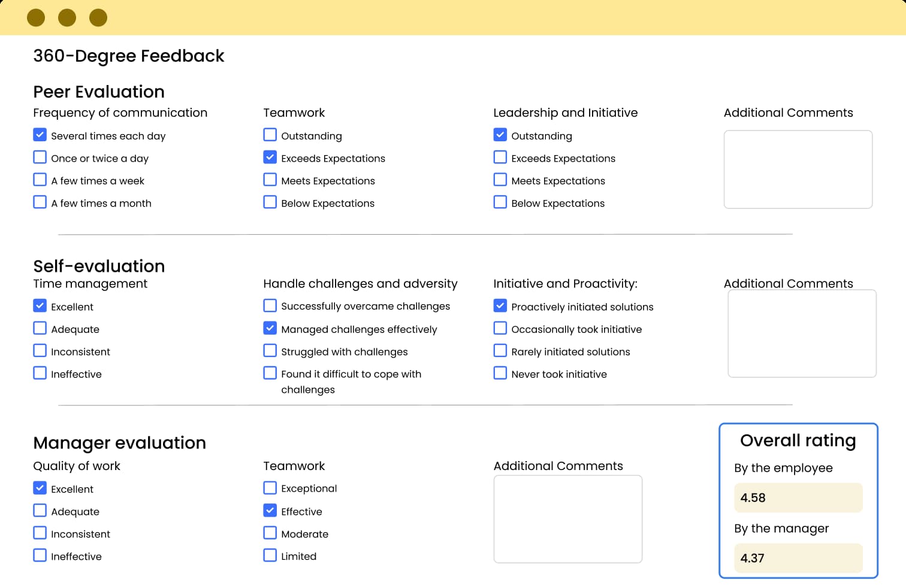The image size is (906, 588).
Task: Check 'Found it difficult to cope' option
Action: tap(270, 374)
